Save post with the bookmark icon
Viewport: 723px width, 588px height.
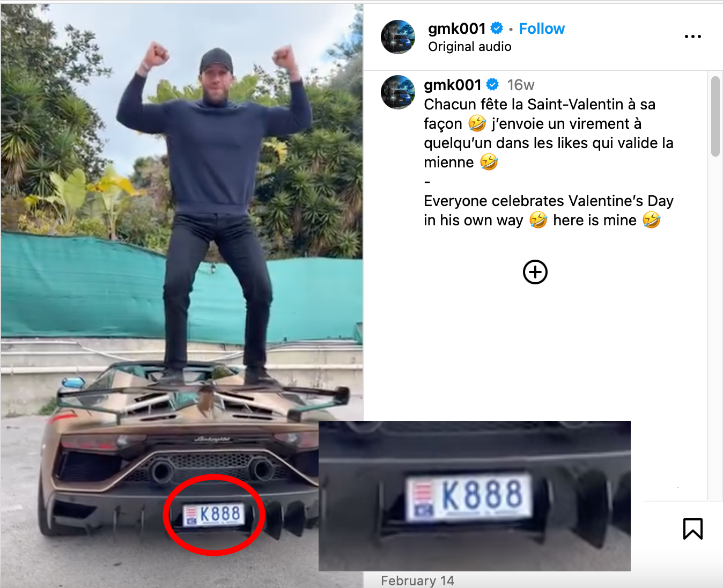692,528
